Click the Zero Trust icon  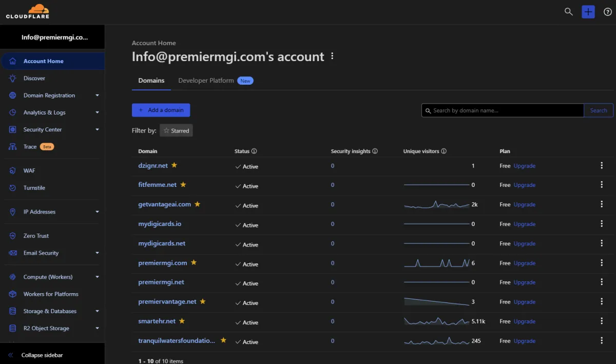tap(13, 236)
